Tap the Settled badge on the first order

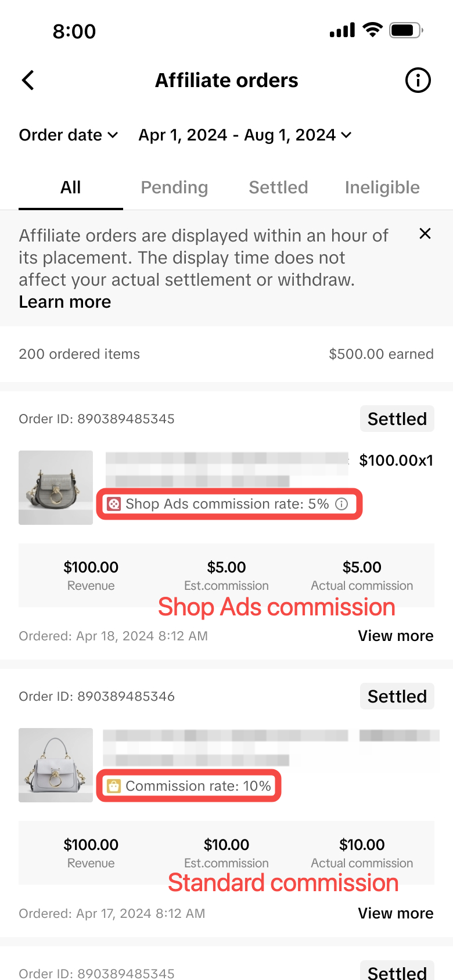coord(397,419)
